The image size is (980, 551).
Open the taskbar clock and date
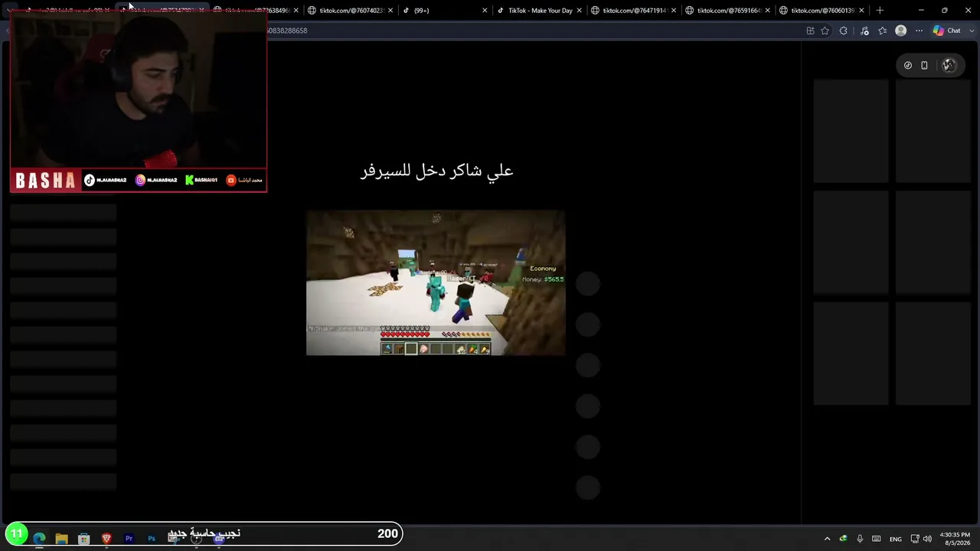955,539
